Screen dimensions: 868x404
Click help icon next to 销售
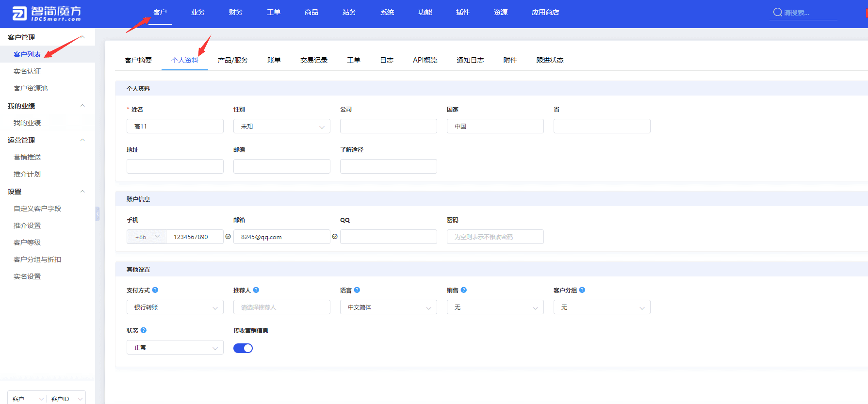click(x=464, y=290)
